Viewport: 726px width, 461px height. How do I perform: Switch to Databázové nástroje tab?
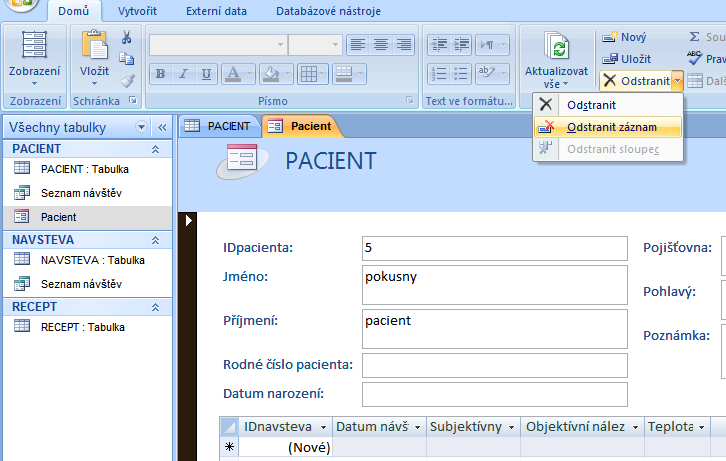[x=328, y=11]
